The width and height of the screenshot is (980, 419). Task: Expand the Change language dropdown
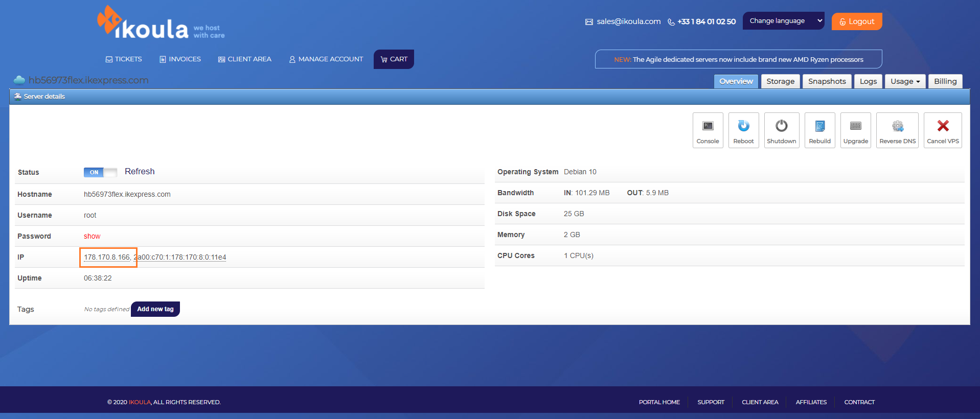(x=783, y=21)
